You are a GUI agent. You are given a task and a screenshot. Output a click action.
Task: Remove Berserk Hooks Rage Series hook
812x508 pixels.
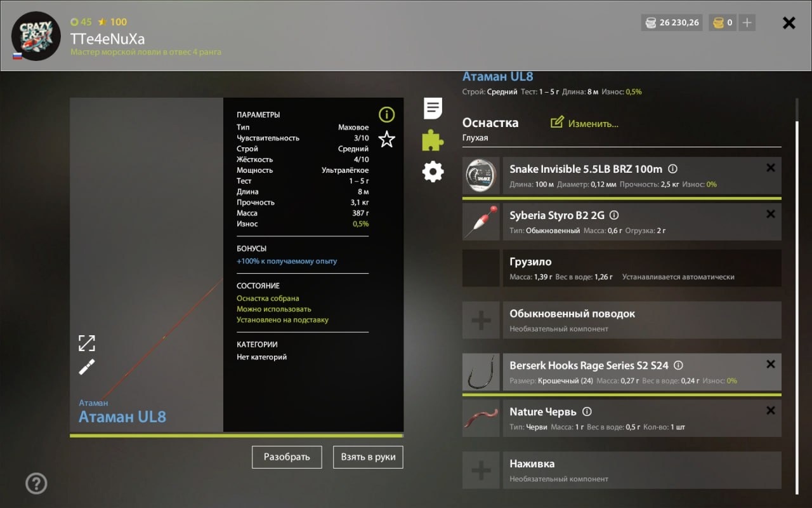tap(770, 364)
